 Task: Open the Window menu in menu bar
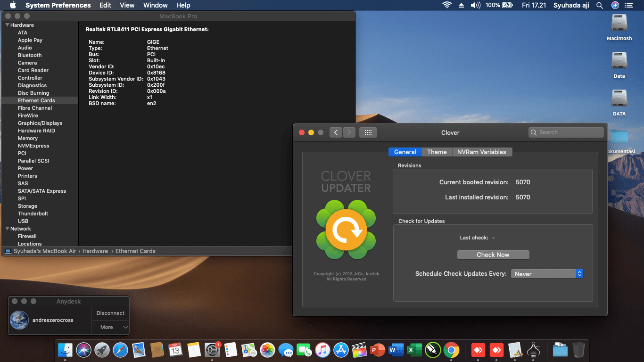[x=155, y=5]
